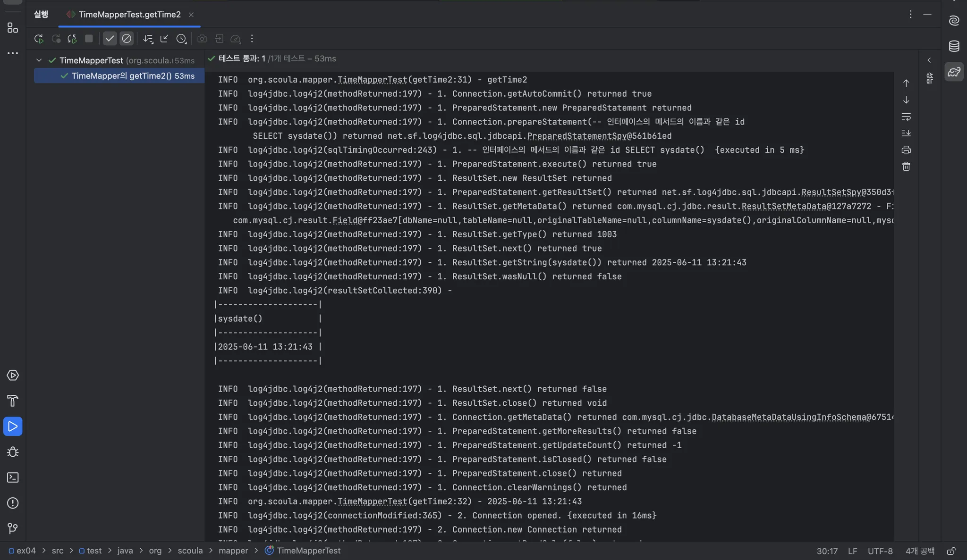
Task: Change the UTF-8 file encoding
Action: click(x=880, y=551)
